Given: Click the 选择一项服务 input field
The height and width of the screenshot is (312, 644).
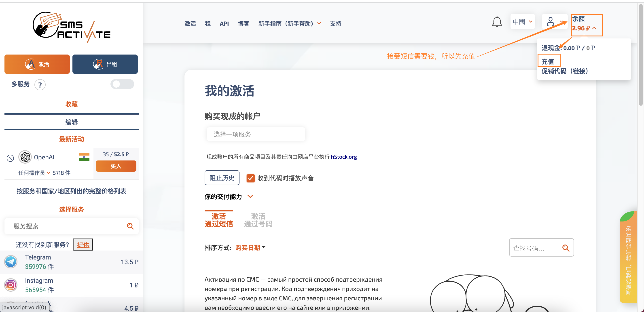Looking at the screenshot, I should [256, 134].
